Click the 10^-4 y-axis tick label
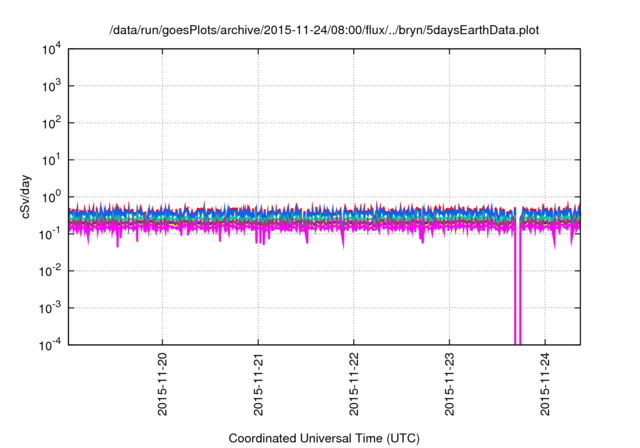This screenshot has width=640, height=448. (50, 345)
